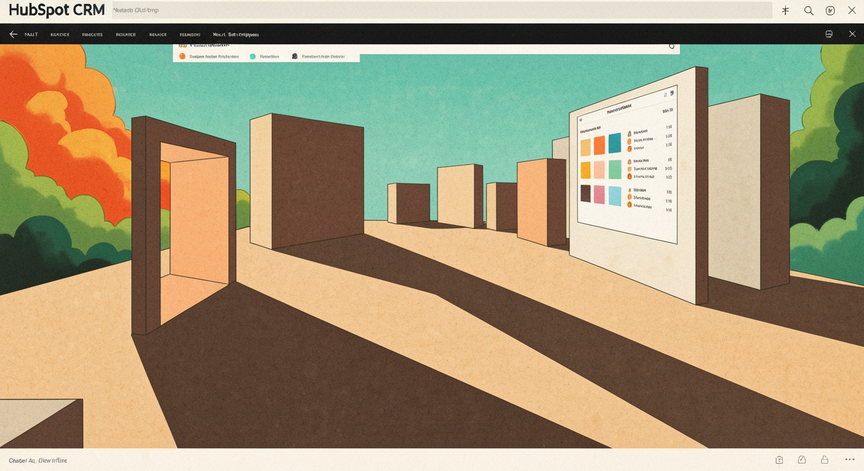Click the lock icon in bottom bar
The width and height of the screenshot is (864, 471).
tap(824, 459)
